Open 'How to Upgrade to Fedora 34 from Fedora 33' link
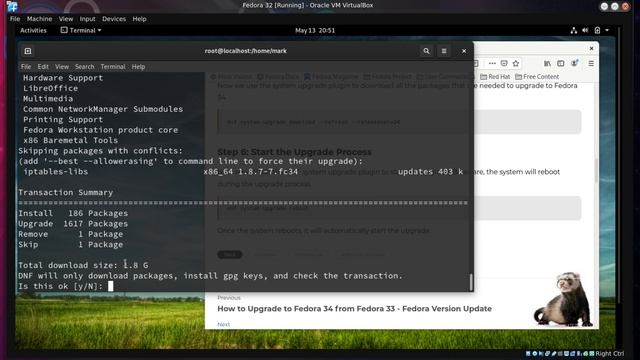640x360 pixels. tap(354, 309)
